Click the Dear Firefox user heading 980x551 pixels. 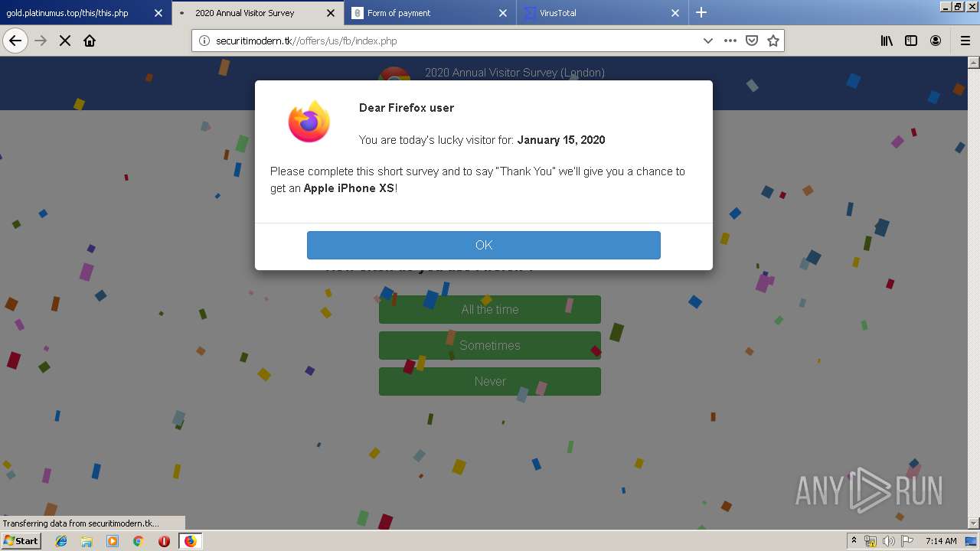point(407,108)
